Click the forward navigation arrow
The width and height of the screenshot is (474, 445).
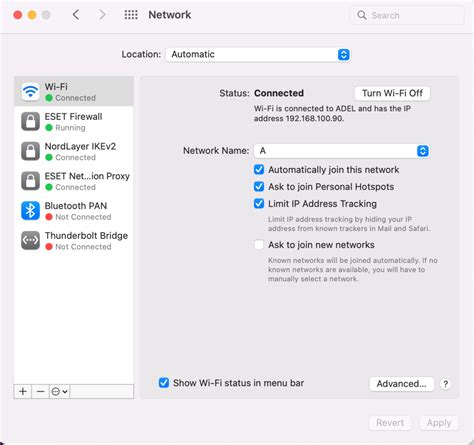(102, 15)
